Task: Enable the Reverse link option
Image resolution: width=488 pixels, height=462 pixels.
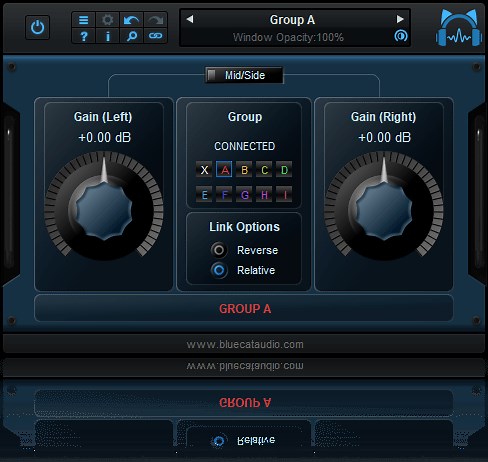Action: coord(219,250)
